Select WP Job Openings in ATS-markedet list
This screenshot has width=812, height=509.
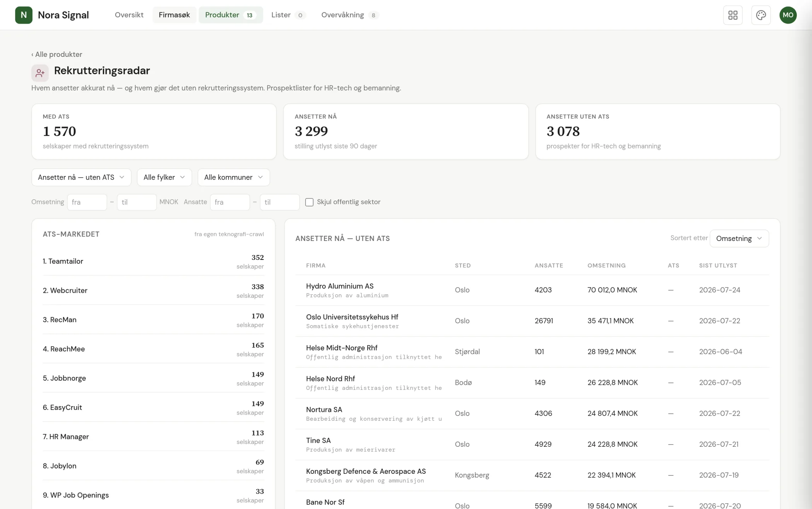point(154,495)
